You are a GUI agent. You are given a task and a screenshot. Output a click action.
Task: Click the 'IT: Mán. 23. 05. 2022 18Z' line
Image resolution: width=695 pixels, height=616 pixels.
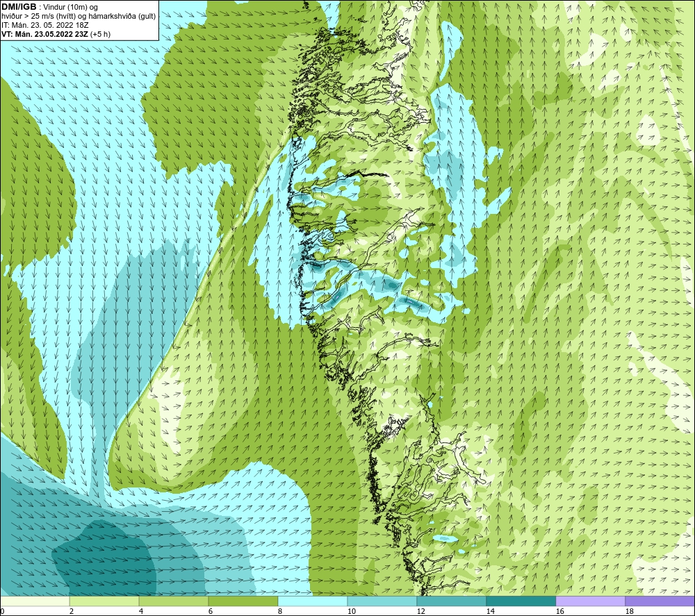coord(44,25)
